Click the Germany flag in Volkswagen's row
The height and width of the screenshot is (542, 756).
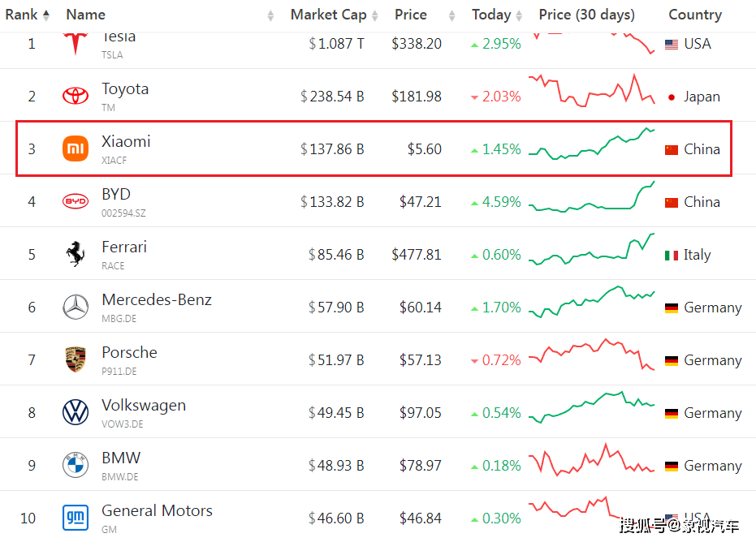coord(671,413)
